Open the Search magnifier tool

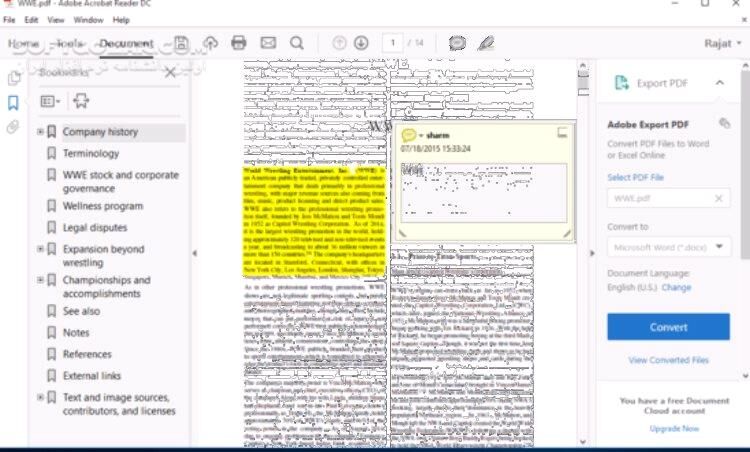pyautogui.click(x=297, y=43)
